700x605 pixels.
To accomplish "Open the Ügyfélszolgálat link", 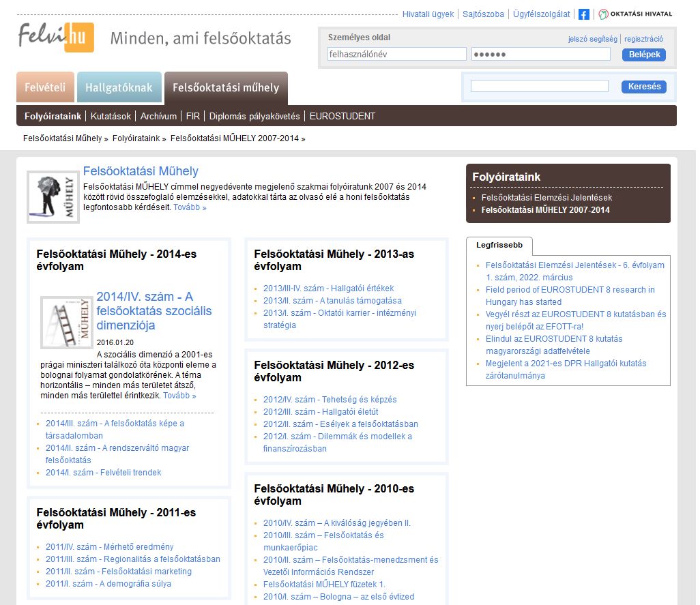I will coord(541,14).
